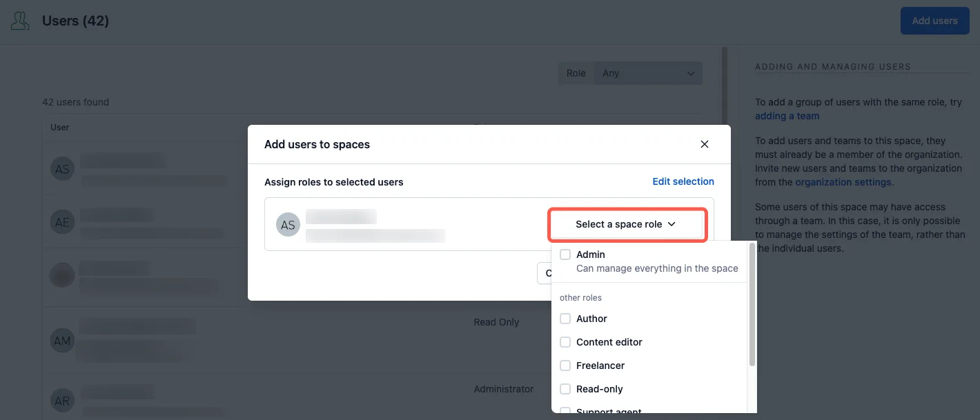
Task: Click the AS avatar in the dialog
Action: (288, 225)
